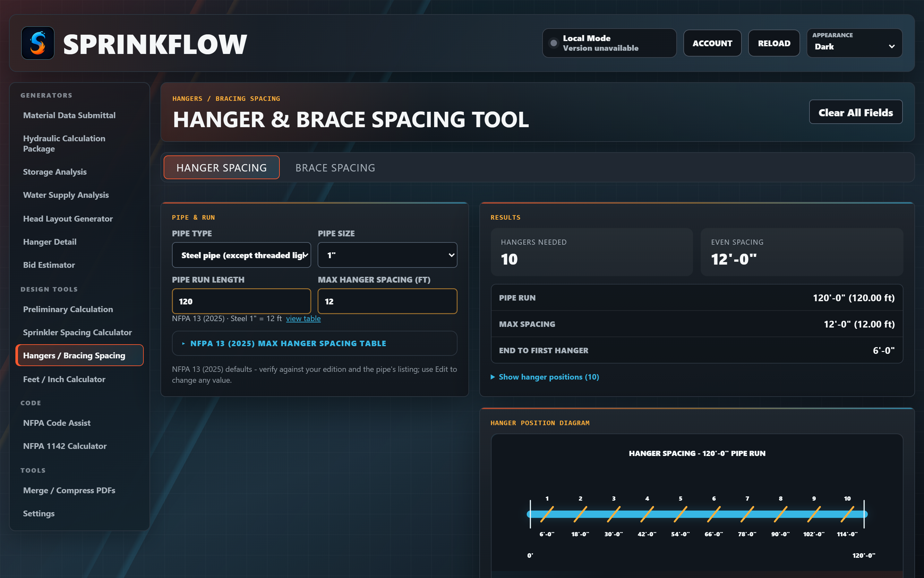924x578 pixels.
Task: Click the Local Mode status dot
Action: [554, 43]
